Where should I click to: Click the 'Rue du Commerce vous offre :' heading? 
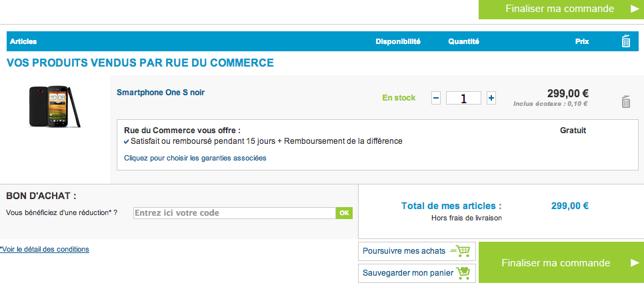183,131
